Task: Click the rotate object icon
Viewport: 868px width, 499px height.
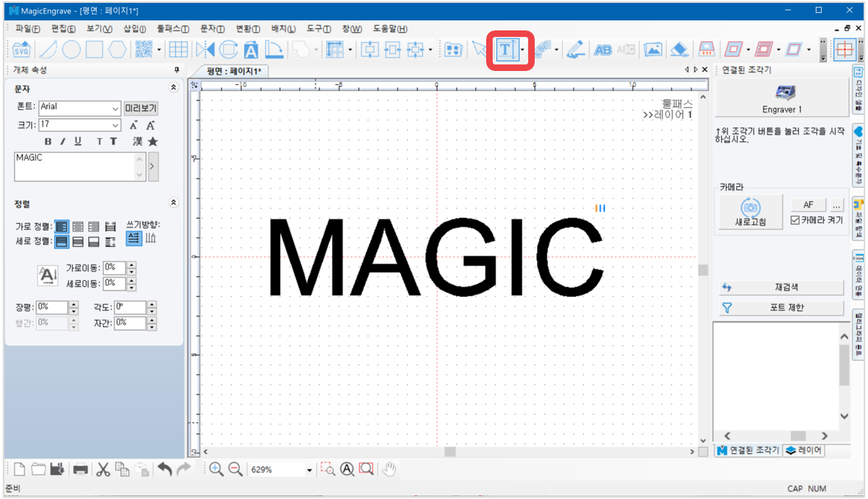Action: [228, 50]
